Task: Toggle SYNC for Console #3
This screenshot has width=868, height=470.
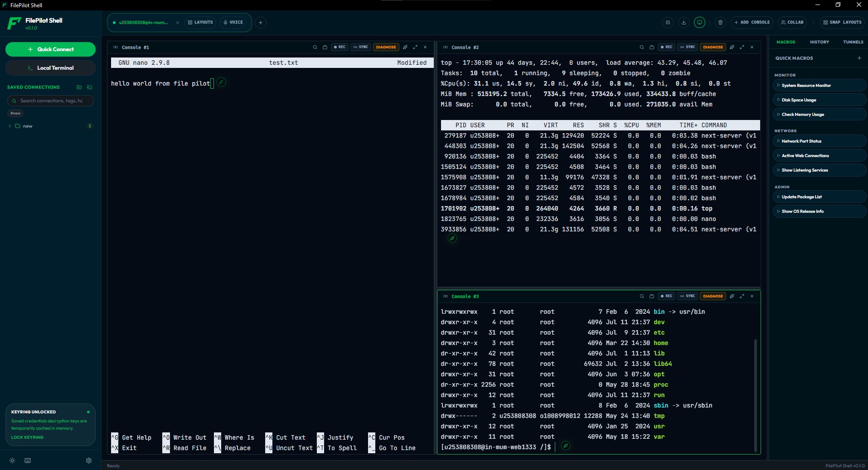Action: (x=688, y=296)
